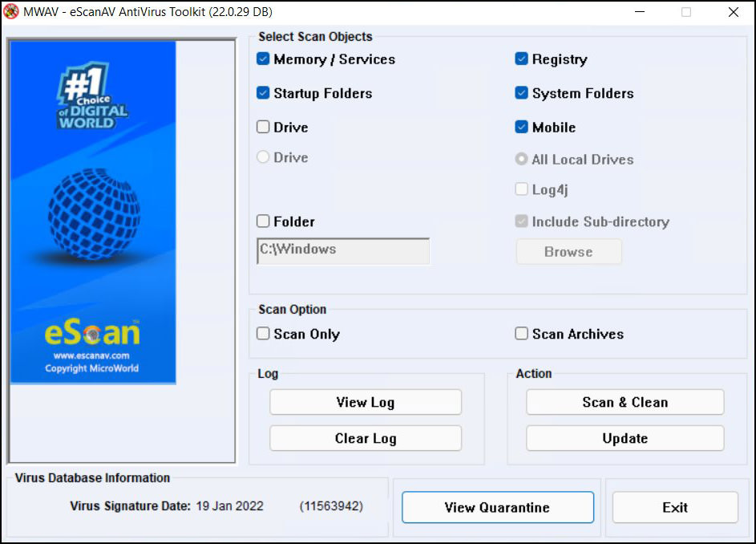Click the Browse button
Image resolution: width=756 pixels, height=544 pixels.
point(569,251)
